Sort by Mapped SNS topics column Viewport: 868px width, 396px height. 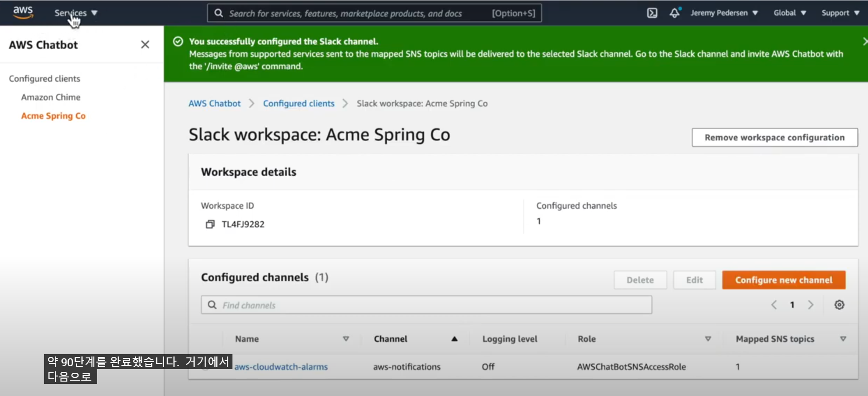[843, 339]
